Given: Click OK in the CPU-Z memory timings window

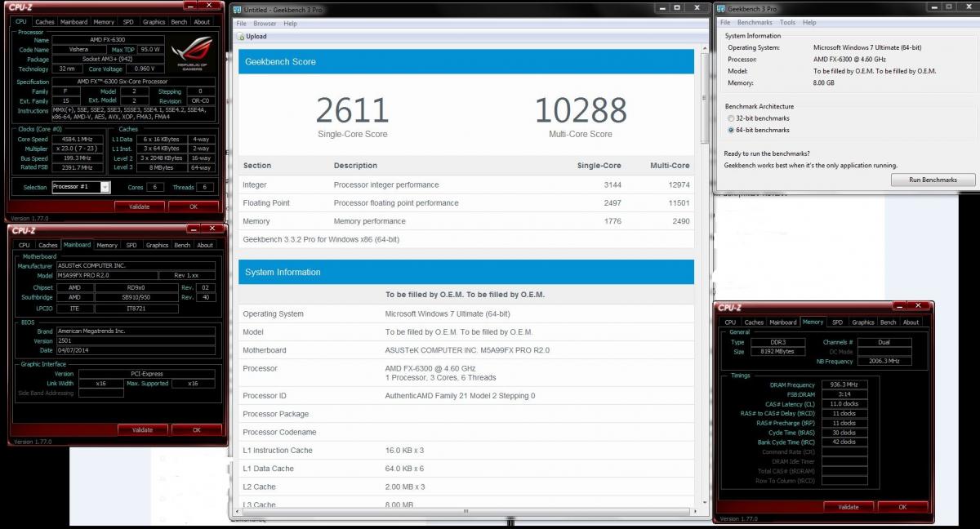Looking at the screenshot, I should (x=902, y=507).
